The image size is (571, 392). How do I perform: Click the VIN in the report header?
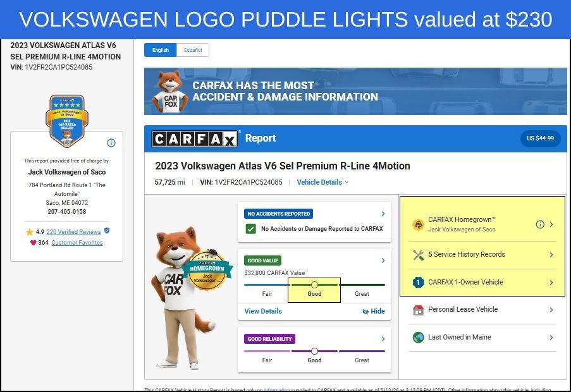click(241, 182)
